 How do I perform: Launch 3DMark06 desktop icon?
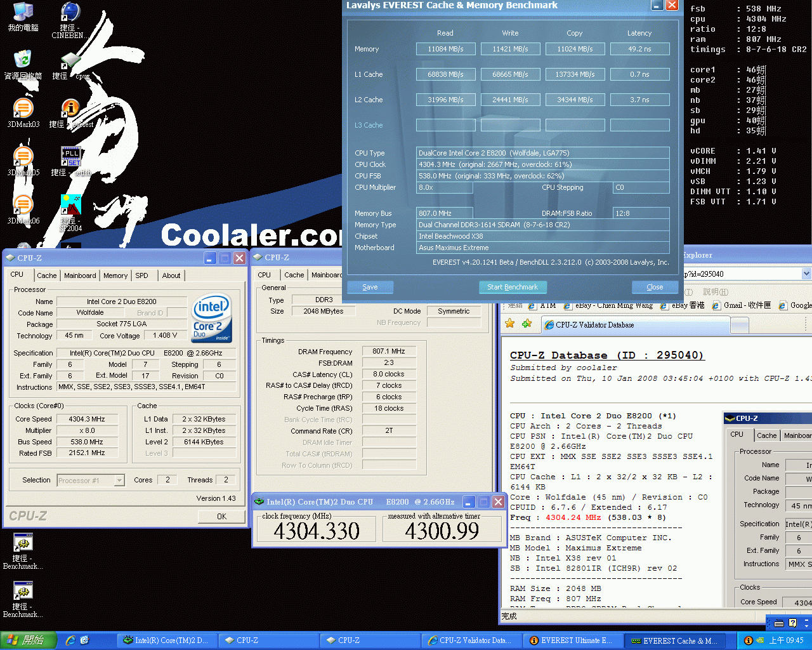(x=23, y=209)
